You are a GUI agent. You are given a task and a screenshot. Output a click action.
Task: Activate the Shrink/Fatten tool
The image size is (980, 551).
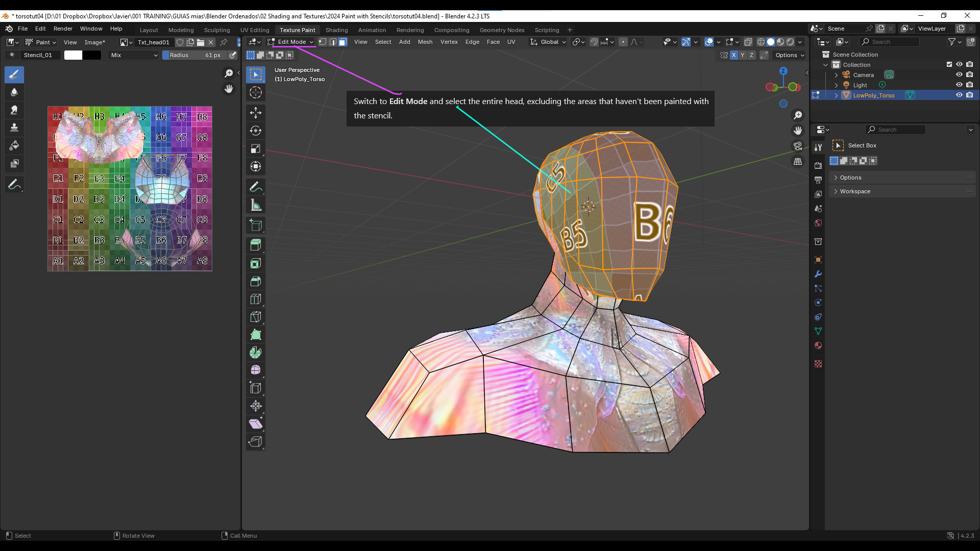coord(256,406)
